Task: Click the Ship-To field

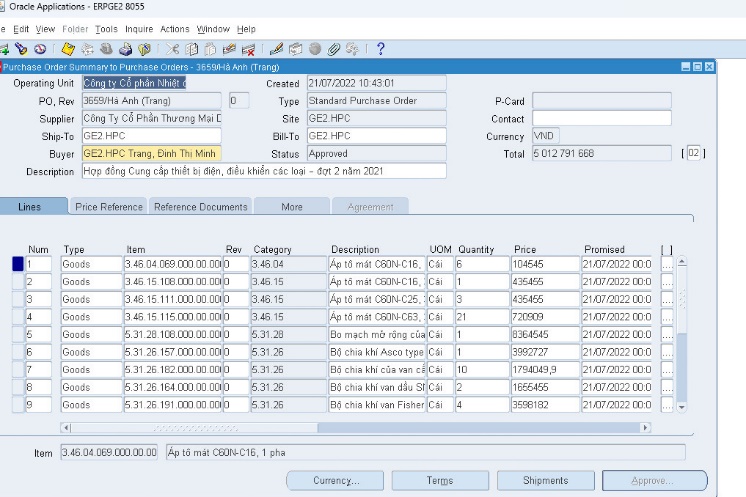Action: pos(151,136)
